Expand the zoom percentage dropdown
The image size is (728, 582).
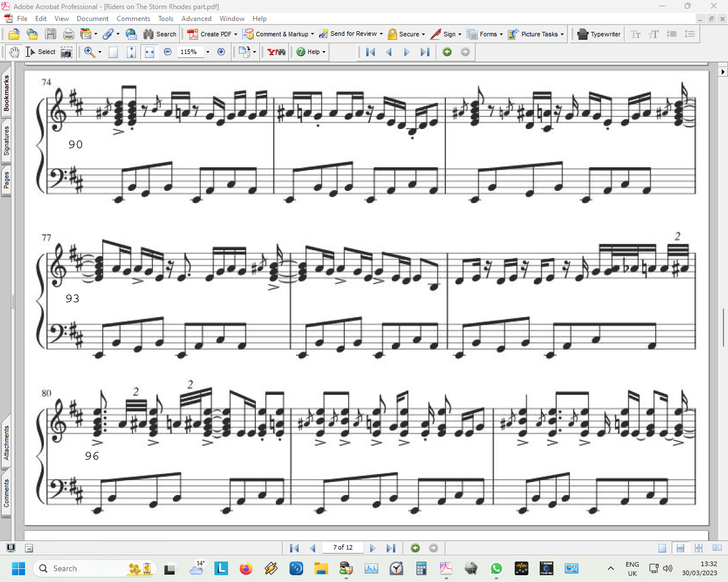pos(208,52)
